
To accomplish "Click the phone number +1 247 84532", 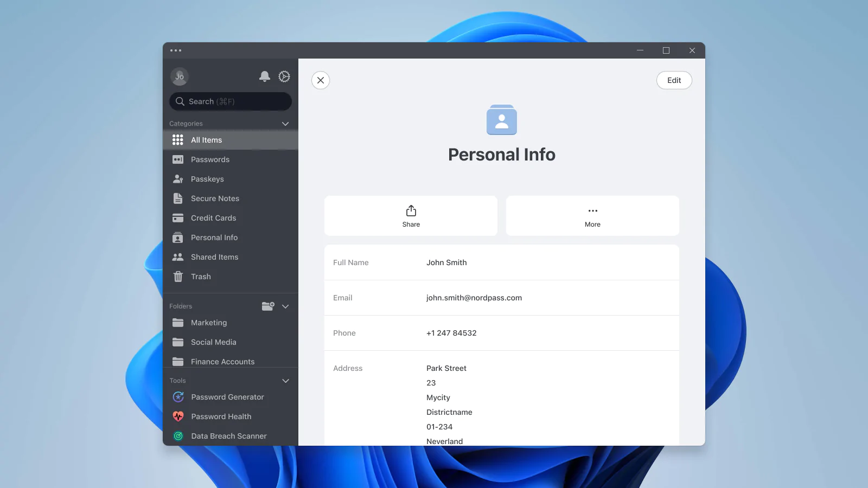I will (x=451, y=333).
